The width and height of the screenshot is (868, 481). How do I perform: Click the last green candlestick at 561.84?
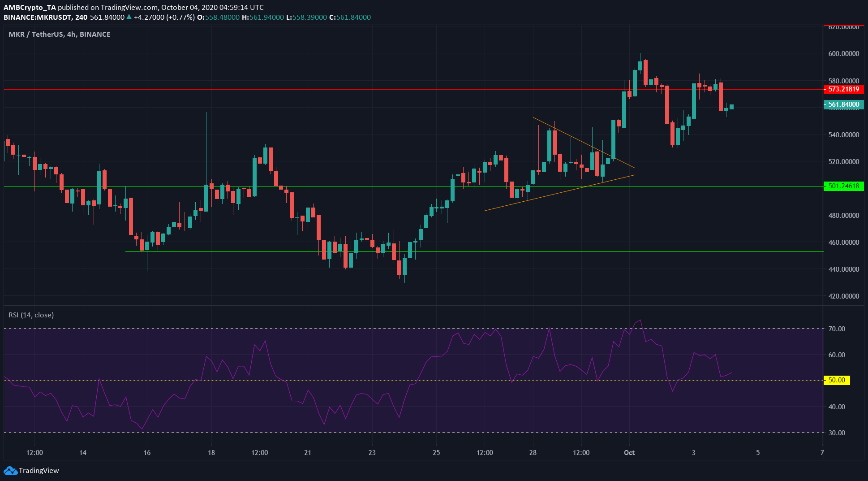(731, 107)
